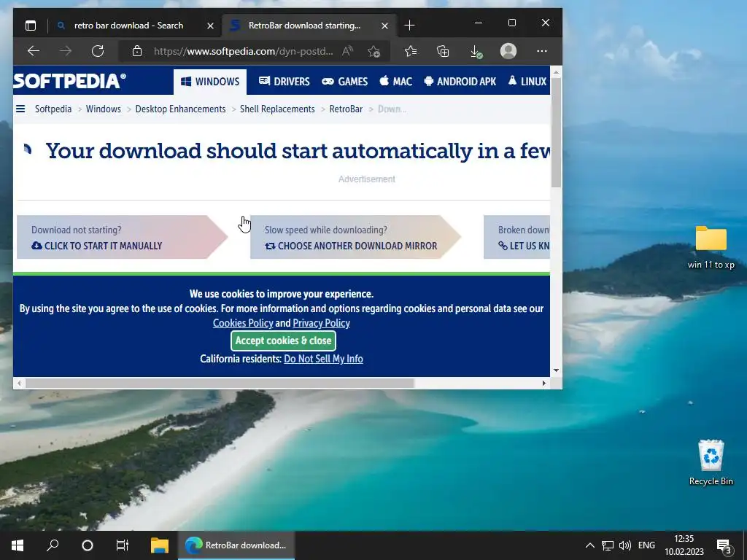Open Do Not Sell My Info link
This screenshot has height=560, width=747.
click(x=323, y=359)
